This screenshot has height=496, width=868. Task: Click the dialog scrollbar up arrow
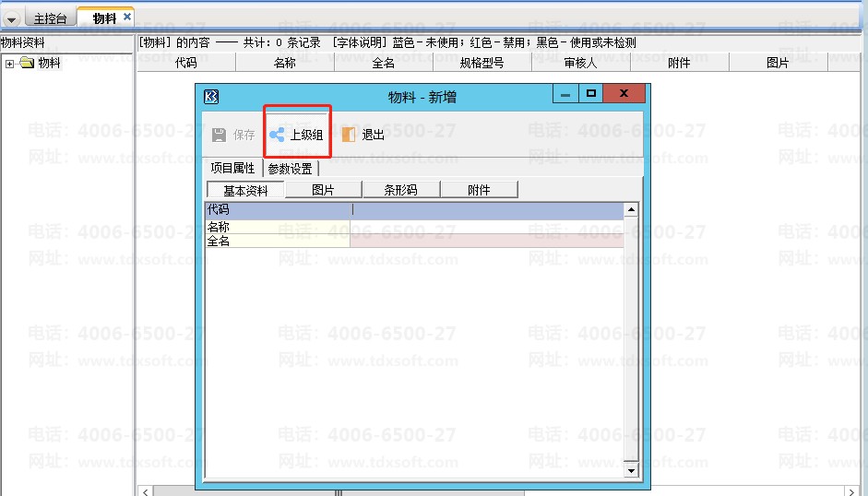pyautogui.click(x=631, y=210)
